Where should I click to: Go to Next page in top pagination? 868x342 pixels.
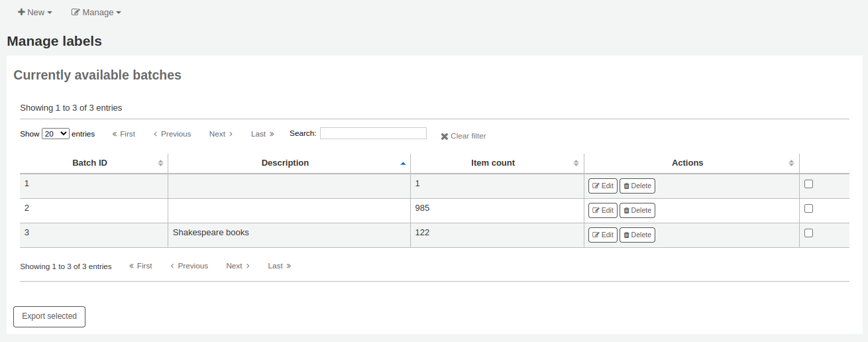tap(221, 134)
